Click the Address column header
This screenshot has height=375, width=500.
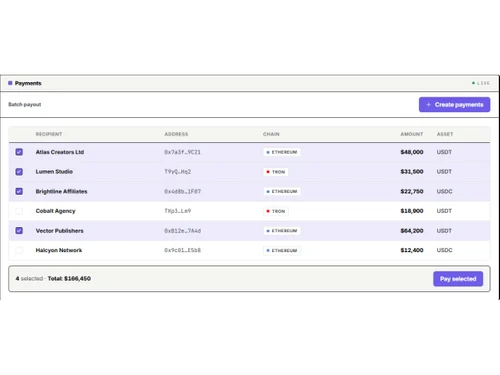click(x=176, y=134)
